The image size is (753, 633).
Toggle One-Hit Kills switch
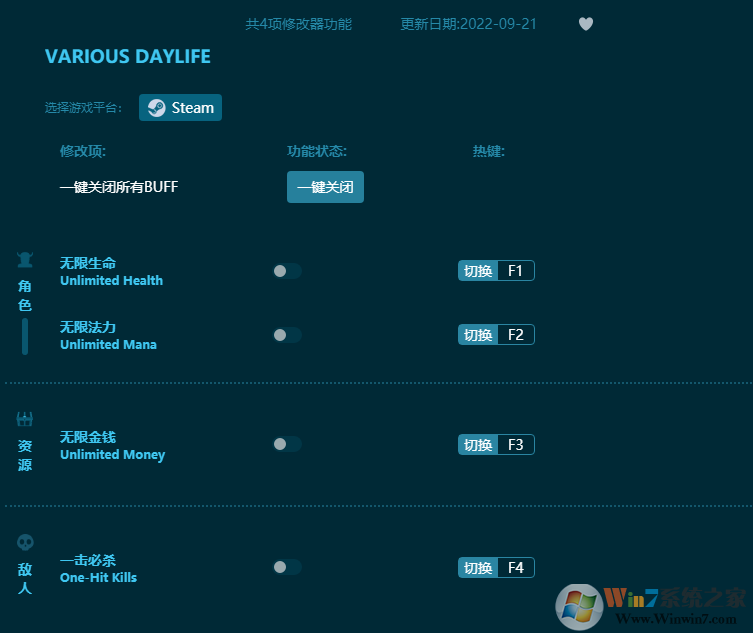pyautogui.click(x=287, y=567)
